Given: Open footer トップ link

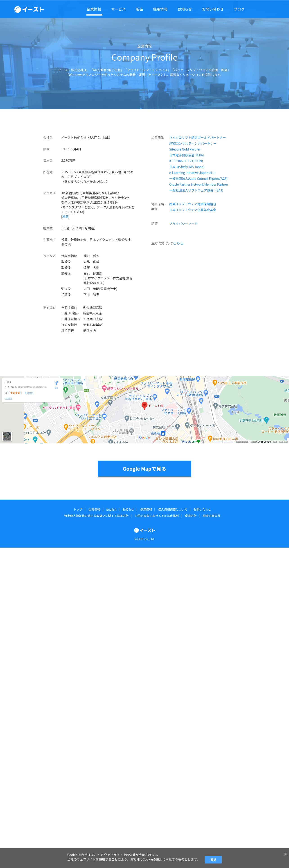Looking at the screenshot, I should tap(78, 509).
